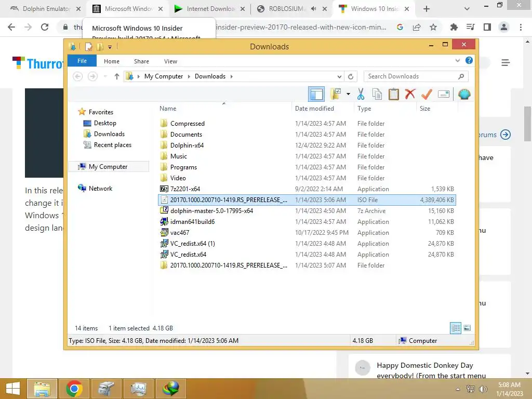Open recent locations dropdown arrow
The height and width of the screenshot is (399, 532).
105,76
